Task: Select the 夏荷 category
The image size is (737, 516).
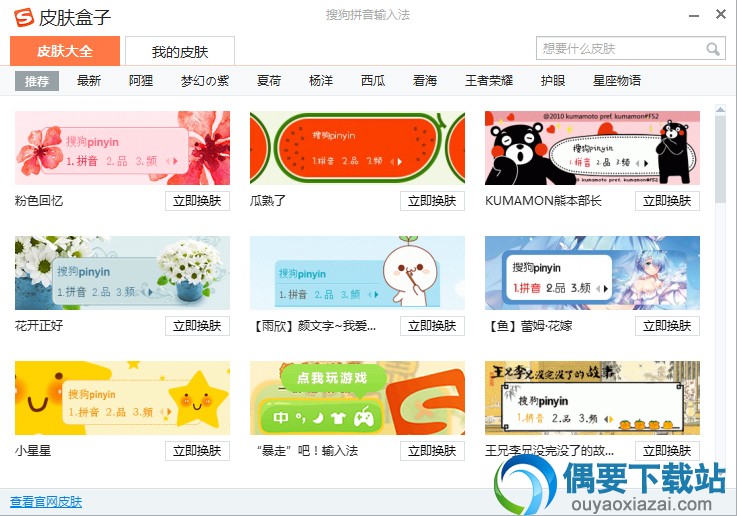Action: point(269,81)
